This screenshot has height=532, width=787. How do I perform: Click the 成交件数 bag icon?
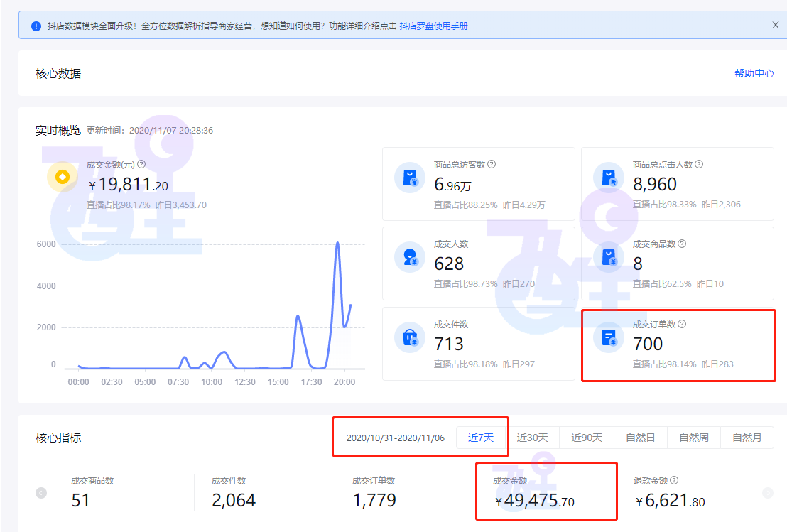tap(410, 339)
